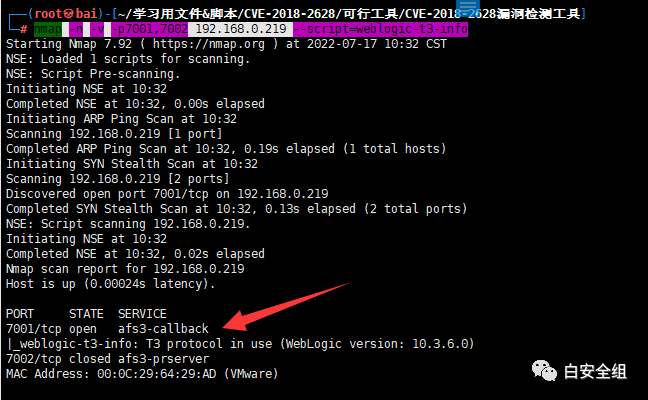
Task: Click the '7002/tcp' port entry
Action: (33, 359)
